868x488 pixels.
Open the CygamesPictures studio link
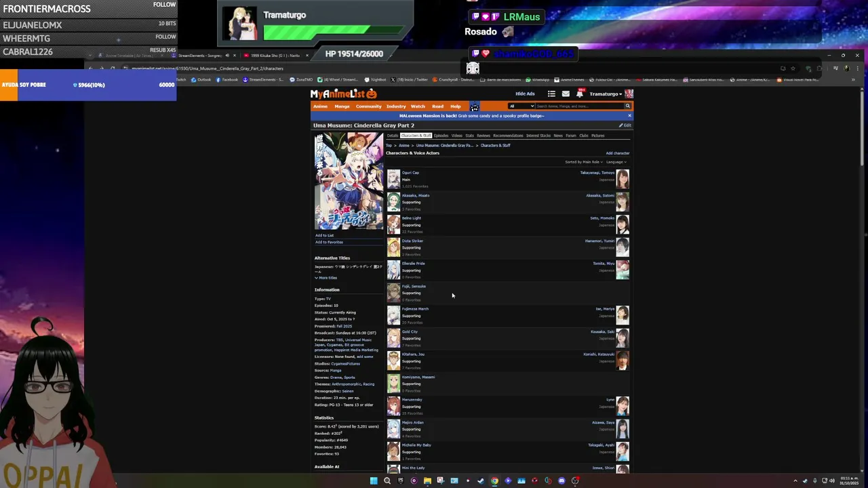point(345,364)
